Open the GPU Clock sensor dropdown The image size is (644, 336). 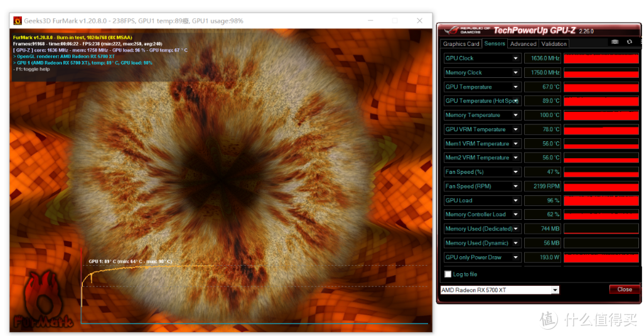click(515, 58)
